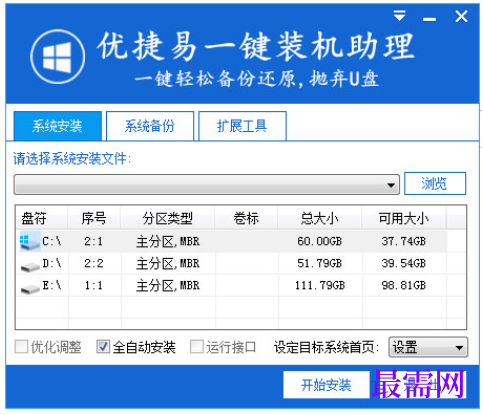Click the 37.74GB available size cell
483x415 pixels.
[404, 241]
